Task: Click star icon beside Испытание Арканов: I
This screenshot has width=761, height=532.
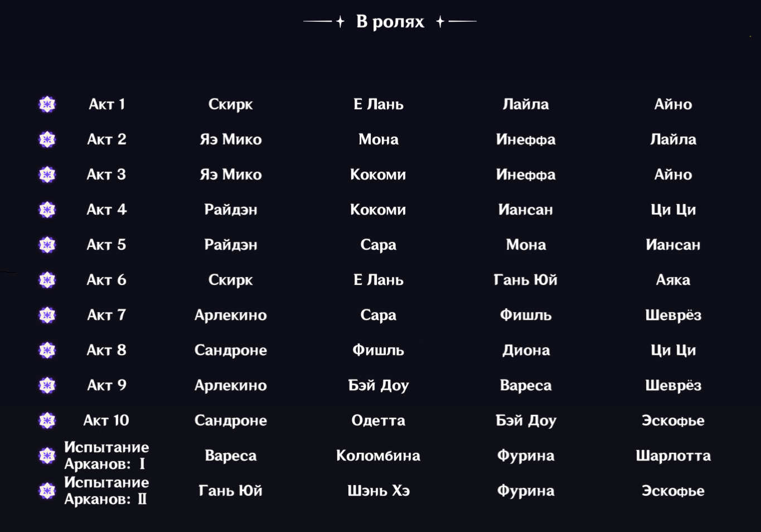Action: pos(47,456)
